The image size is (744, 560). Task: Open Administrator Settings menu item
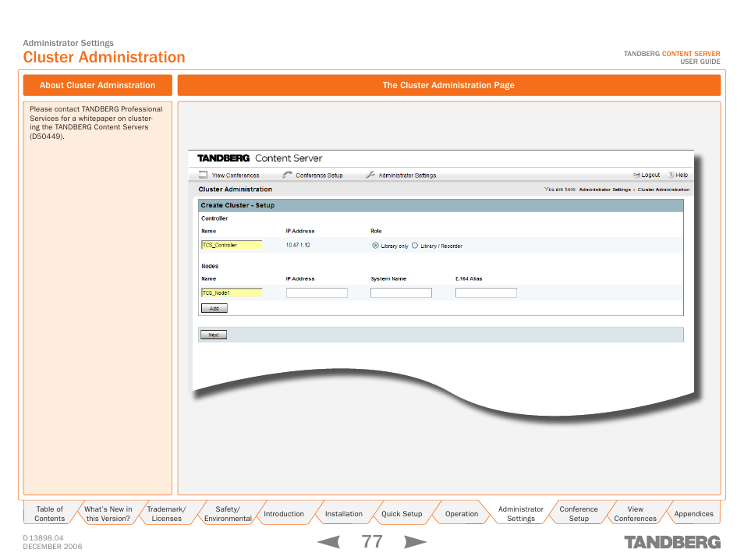click(x=407, y=175)
